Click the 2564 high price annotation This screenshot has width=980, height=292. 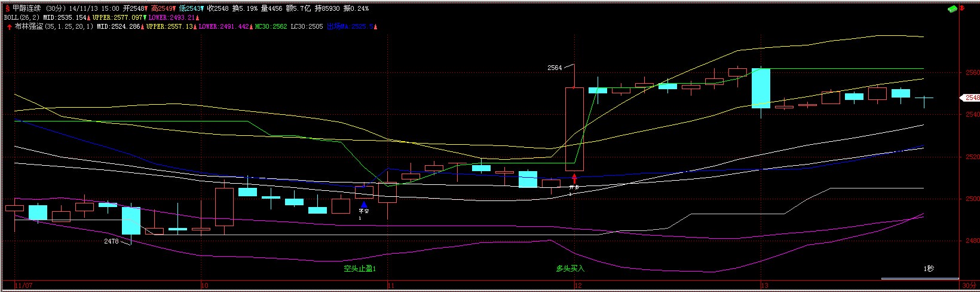point(555,68)
